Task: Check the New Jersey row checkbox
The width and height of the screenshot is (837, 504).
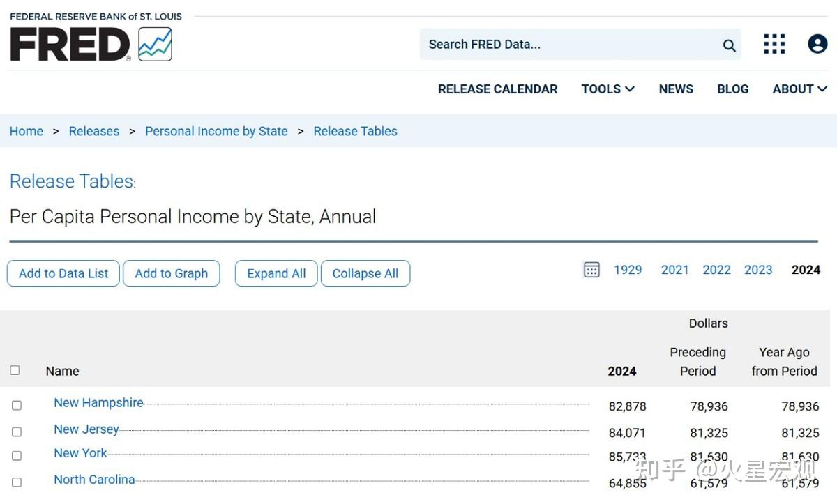Action: 17,432
